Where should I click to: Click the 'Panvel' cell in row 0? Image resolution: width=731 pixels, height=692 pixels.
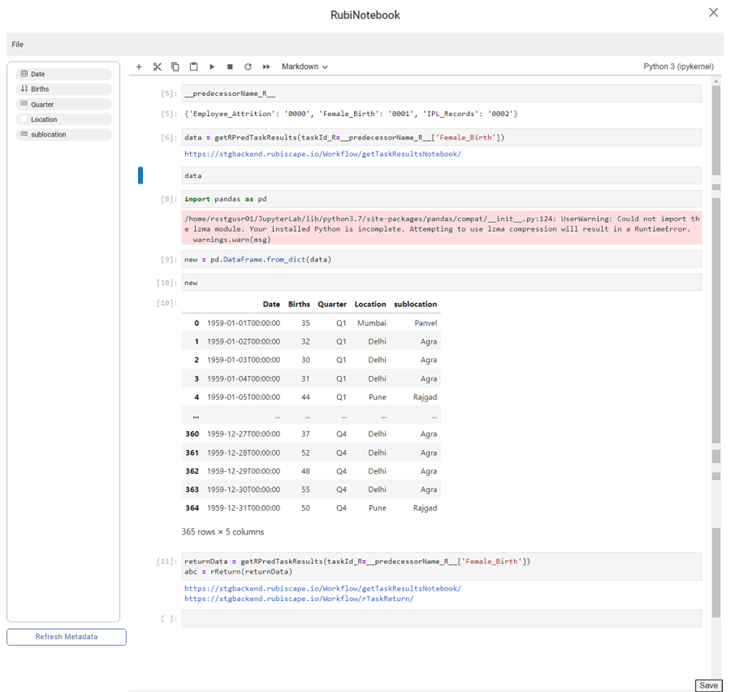click(426, 323)
